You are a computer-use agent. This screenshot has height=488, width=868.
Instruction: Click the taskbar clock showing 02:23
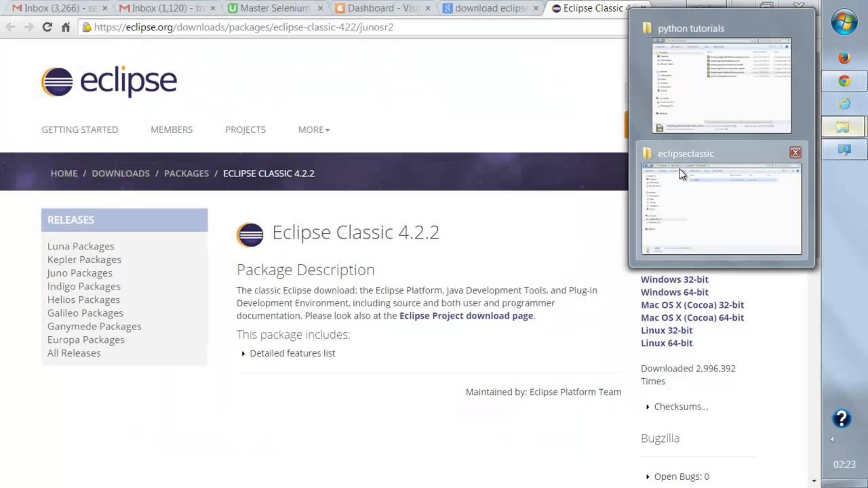tap(844, 465)
